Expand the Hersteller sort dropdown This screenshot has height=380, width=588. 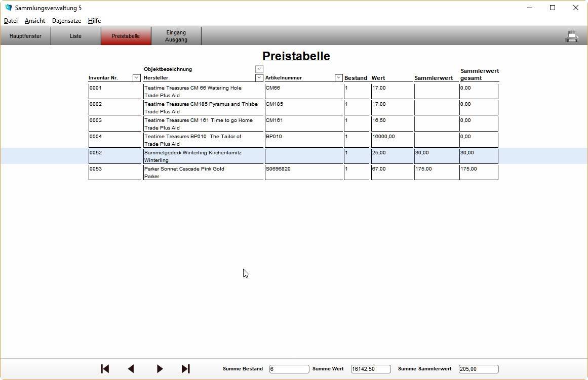click(259, 78)
